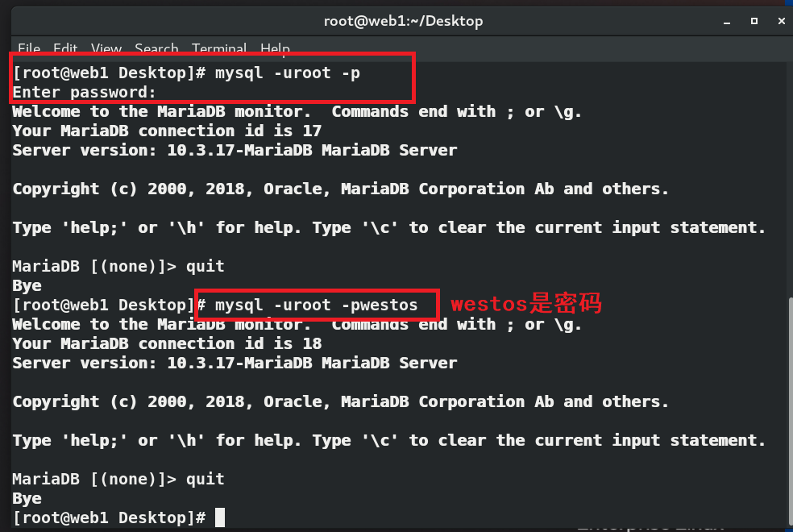Viewport: 793px width, 532px height.
Task: Open the Terminal menu
Action: 219,48
